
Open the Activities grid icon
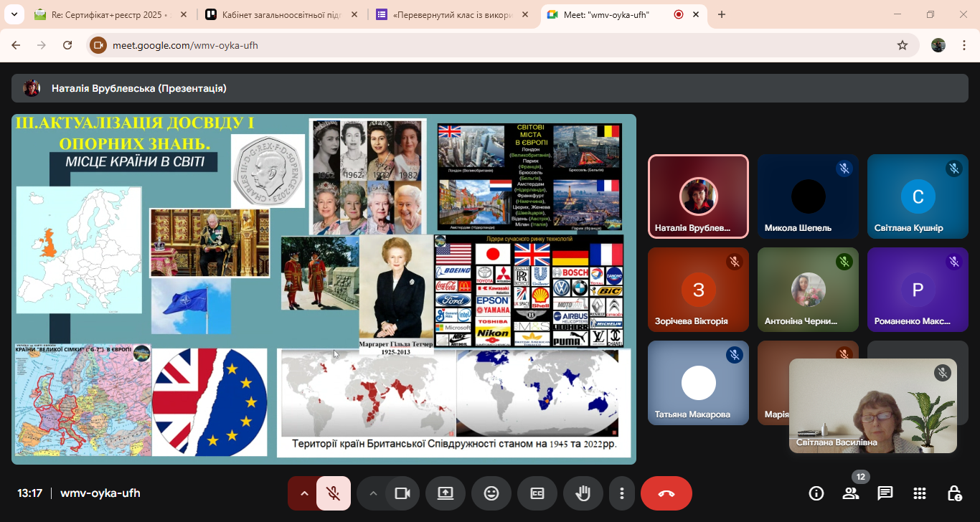(x=920, y=493)
